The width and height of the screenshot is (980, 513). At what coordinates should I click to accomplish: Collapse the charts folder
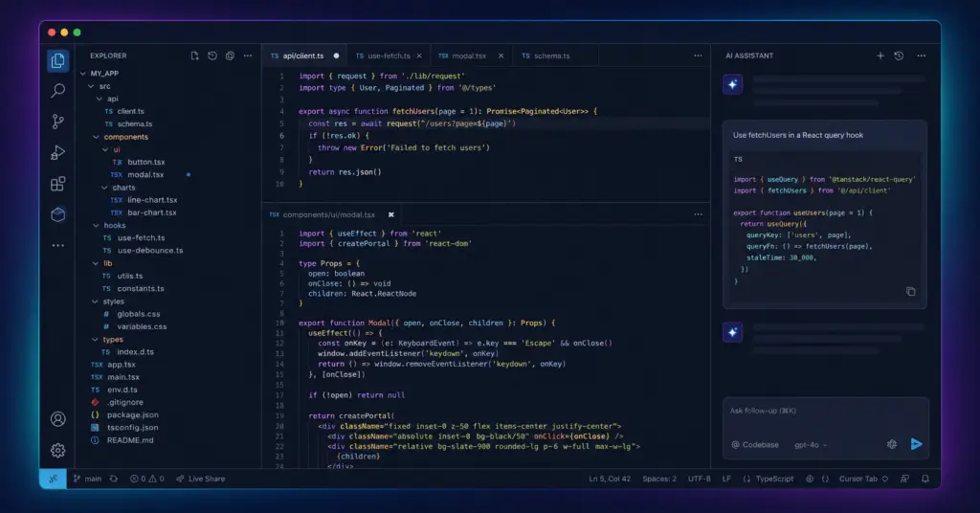[104, 188]
